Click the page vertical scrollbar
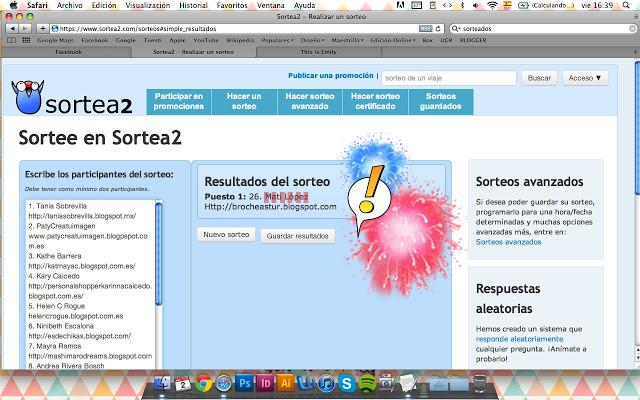 (x=637, y=129)
